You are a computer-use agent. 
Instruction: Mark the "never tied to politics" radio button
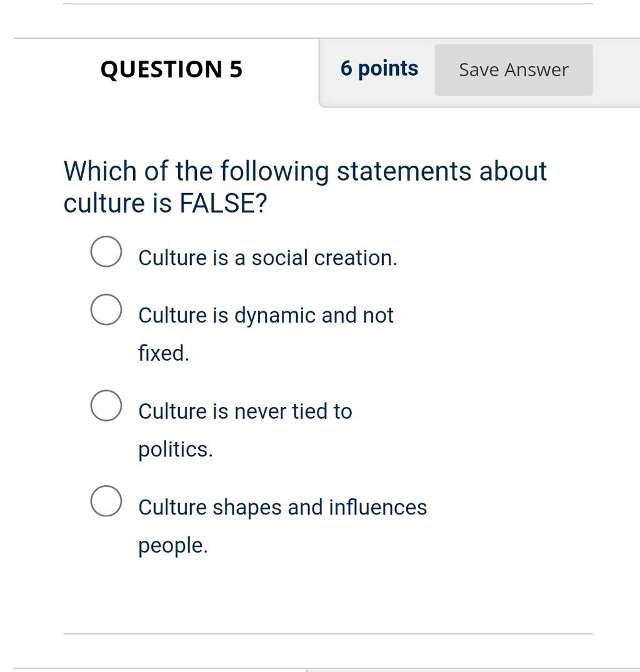tap(106, 406)
